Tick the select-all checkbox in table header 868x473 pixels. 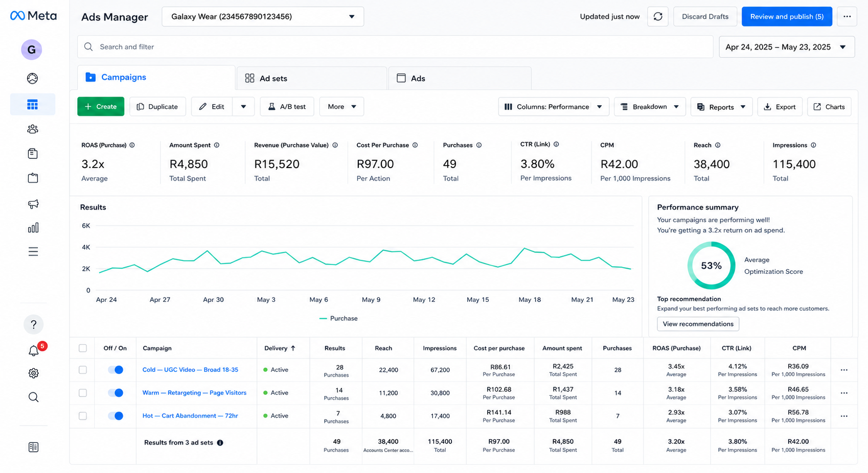[83, 348]
